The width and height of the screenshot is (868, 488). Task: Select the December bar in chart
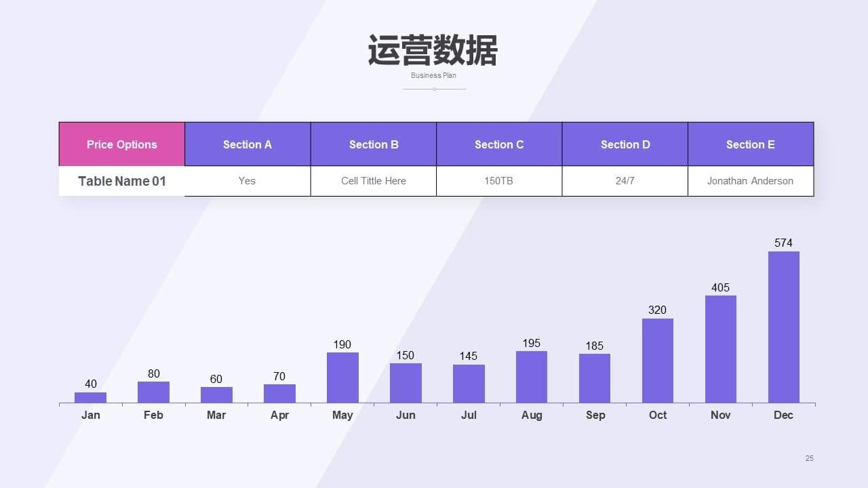coord(783,327)
